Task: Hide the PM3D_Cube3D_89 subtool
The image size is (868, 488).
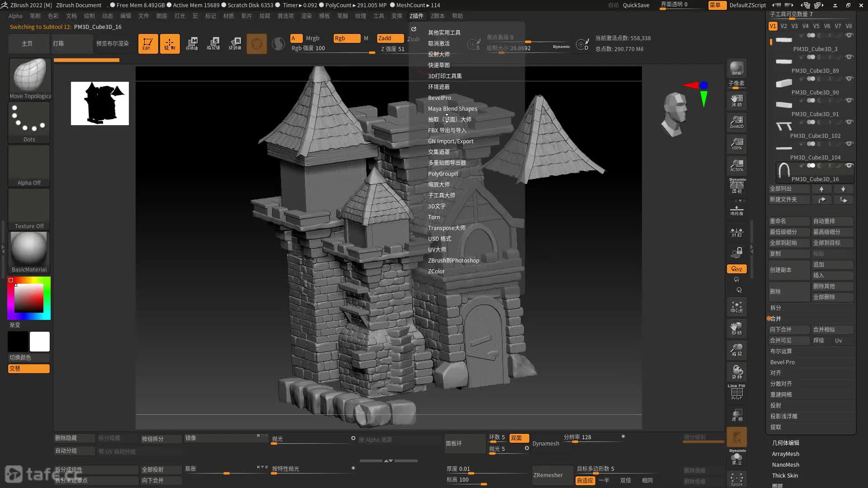Action: 849,57
